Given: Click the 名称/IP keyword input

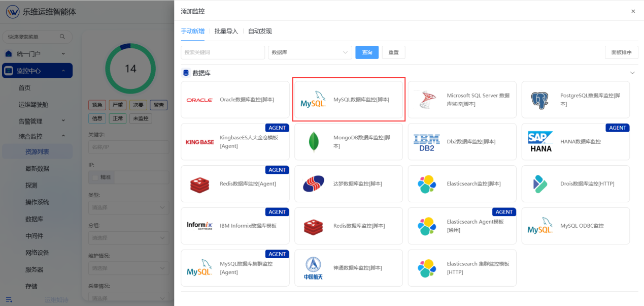Looking at the screenshot, I should [129, 147].
